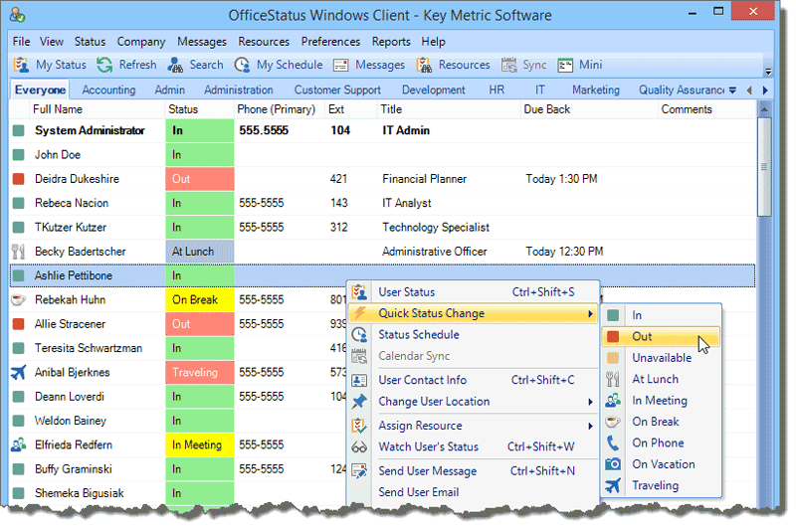This screenshot has width=796, height=532.
Task: Open My Schedule clock icon
Action: coord(242,65)
